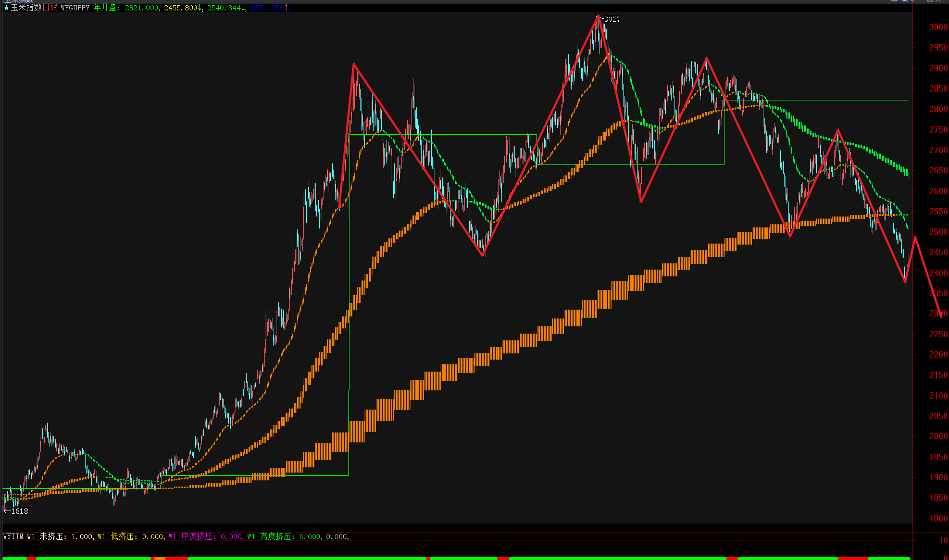
Task: Click the blue 2371.256 indicator value
Action: click(267, 8)
